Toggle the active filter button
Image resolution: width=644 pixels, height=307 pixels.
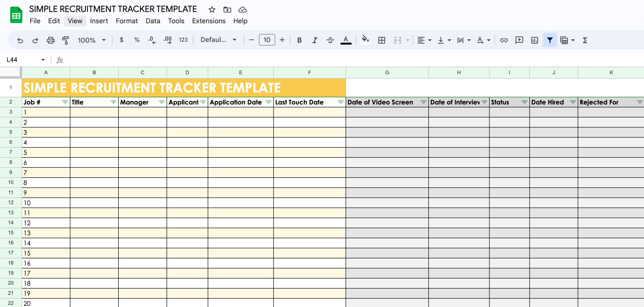pyautogui.click(x=550, y=40)
